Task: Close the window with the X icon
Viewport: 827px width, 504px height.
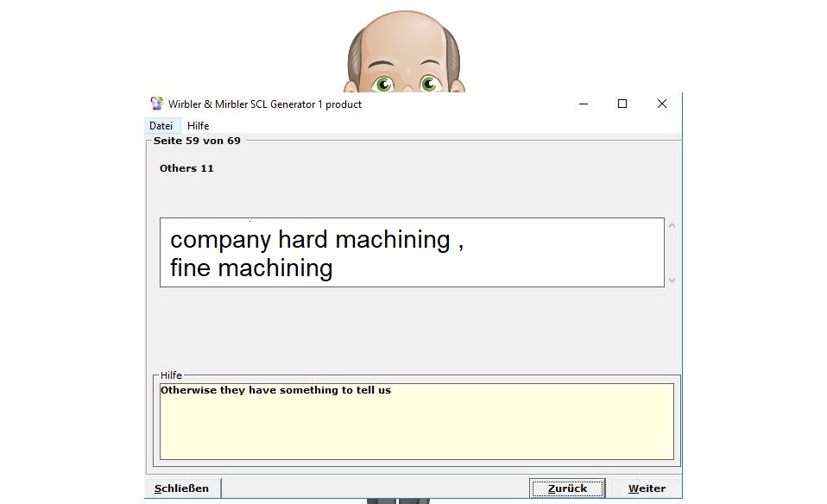Action: click(x=662, y=104)
